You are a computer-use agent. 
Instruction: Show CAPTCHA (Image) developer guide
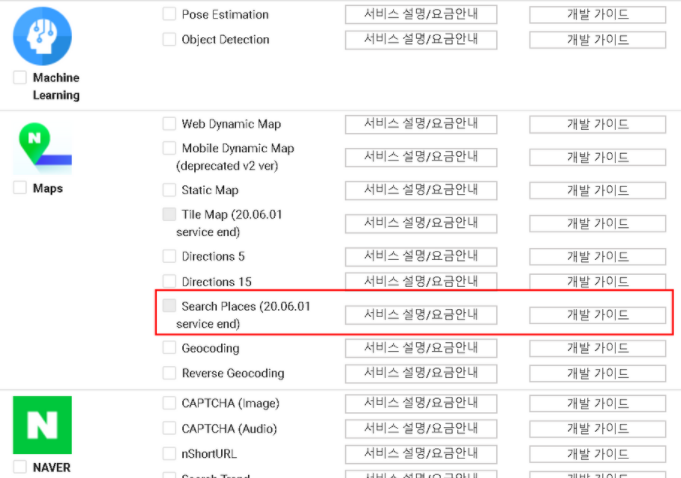pos(597,403)
